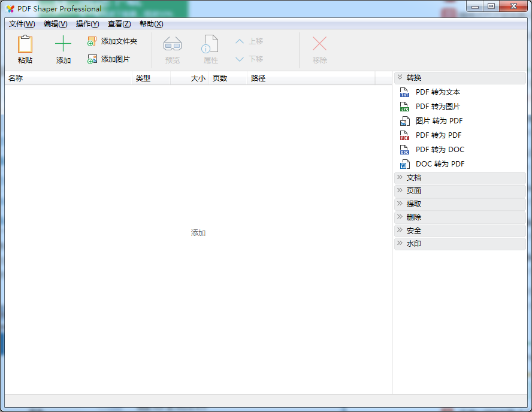Open the 帮助(X) menu
532x412 pixels.
click(x=152, y=24)
